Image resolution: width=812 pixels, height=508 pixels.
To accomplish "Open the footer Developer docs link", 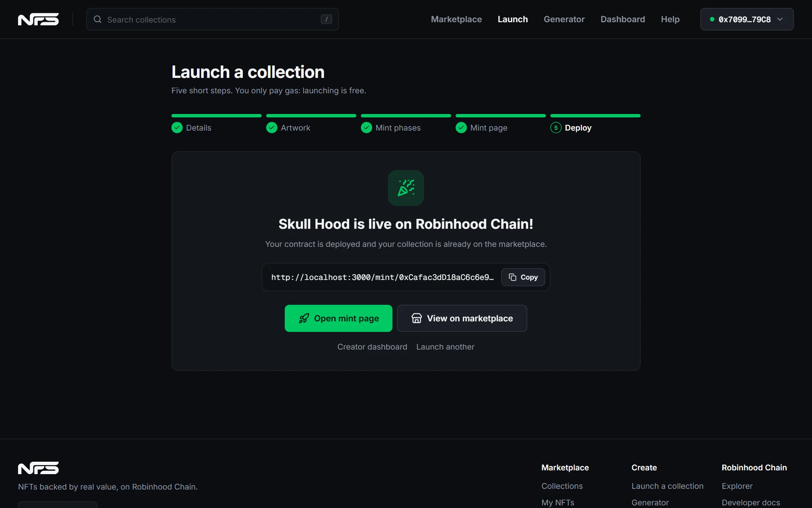I will click(751, 502).
